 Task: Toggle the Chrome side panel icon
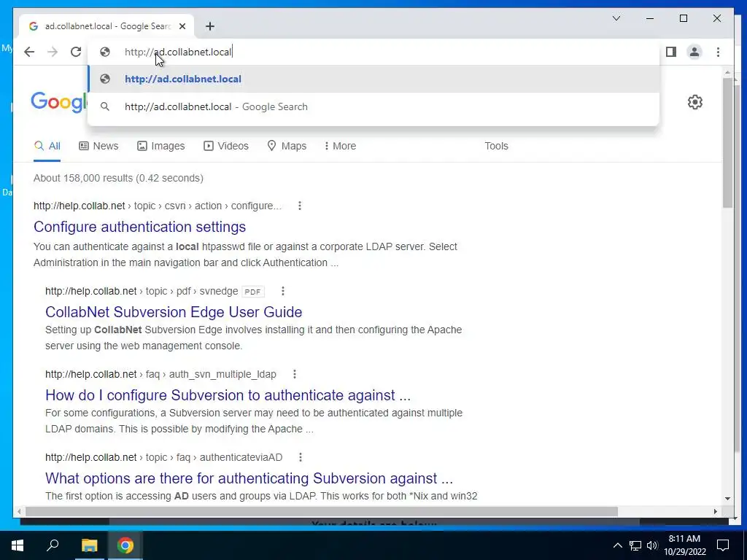click(x=671, y=52)
